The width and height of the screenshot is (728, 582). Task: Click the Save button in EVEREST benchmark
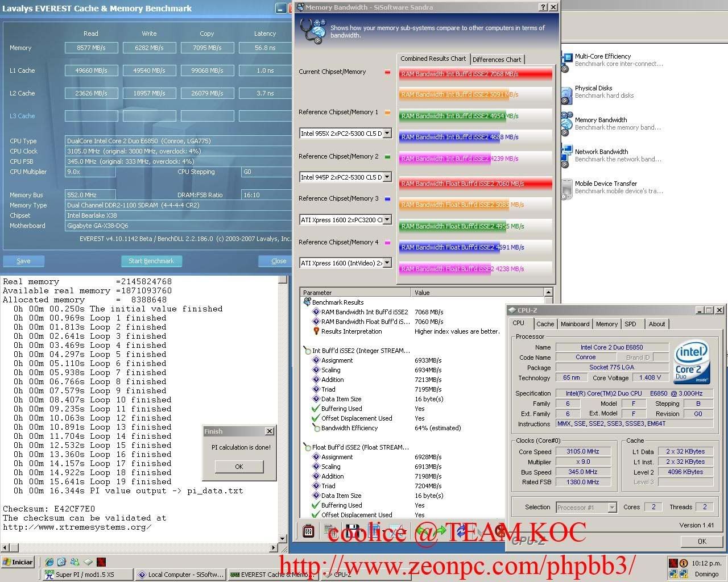point(23,261)
